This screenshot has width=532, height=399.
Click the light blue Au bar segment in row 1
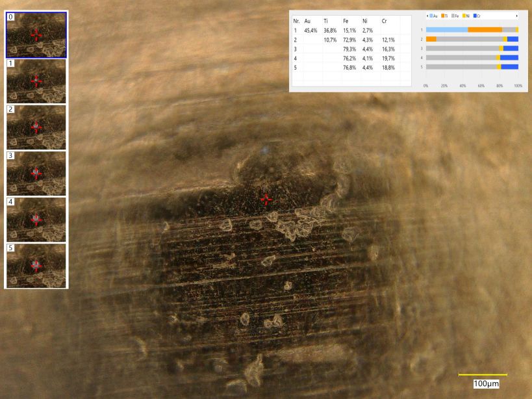447,30
